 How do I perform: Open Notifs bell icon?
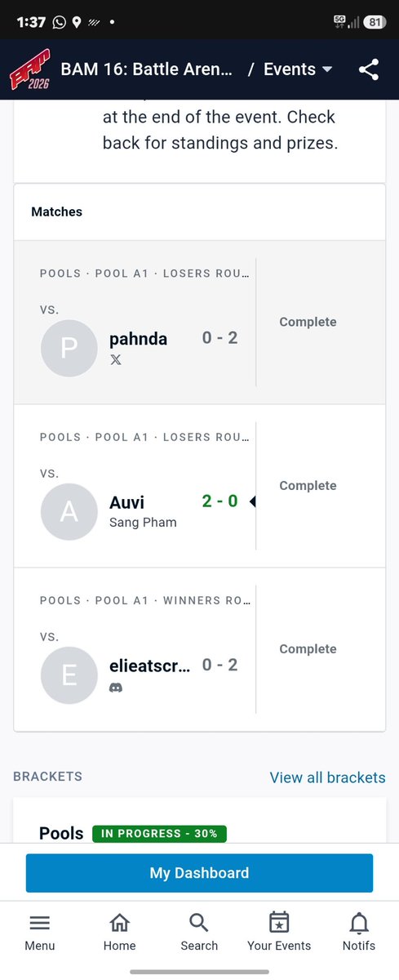click(x=359, y=924)
